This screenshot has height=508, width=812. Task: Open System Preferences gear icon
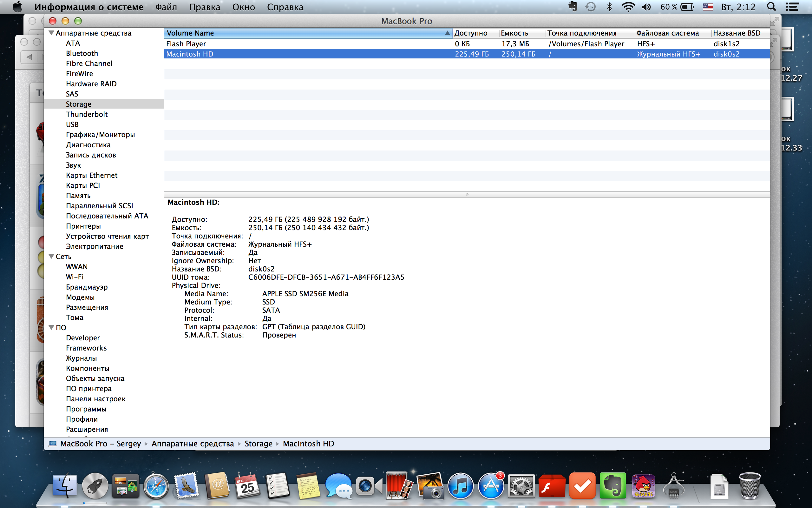(x=521, y=486)
